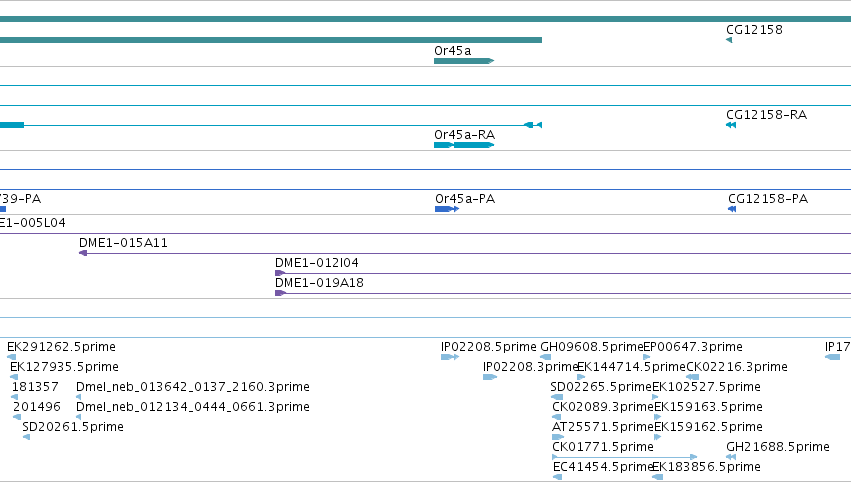Click the IP02208.3prime EST label
Viewport: 851px width, 482px height.
coord(530,367)
